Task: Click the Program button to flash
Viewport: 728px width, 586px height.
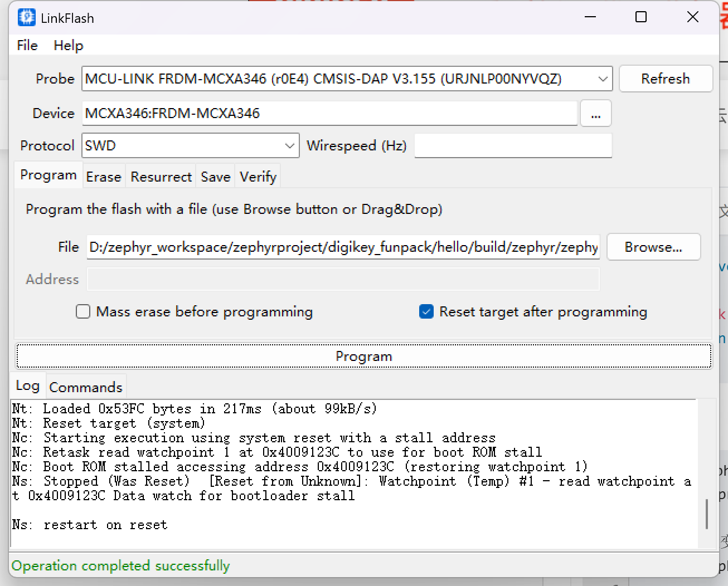Action: point(363,357)
